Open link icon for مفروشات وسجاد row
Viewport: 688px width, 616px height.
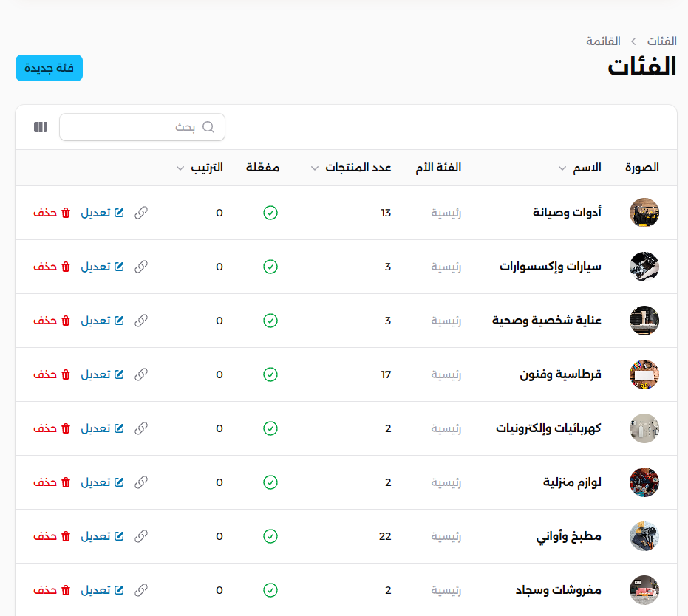point(141,590)
